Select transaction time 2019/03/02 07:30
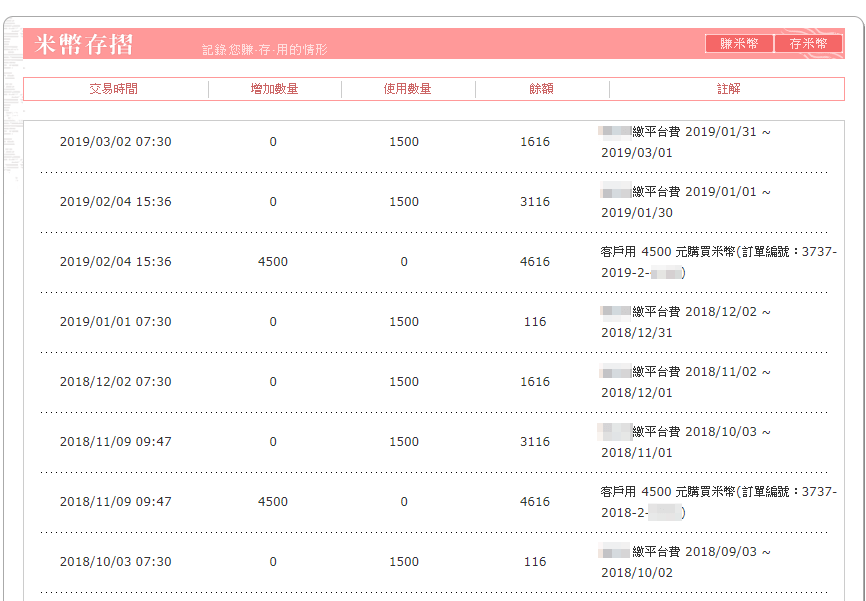 click(x=115, y=142)
